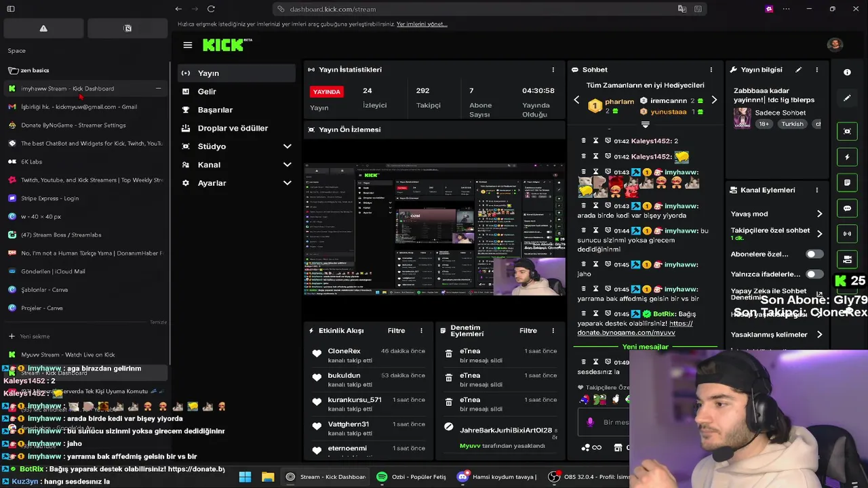
Task: Toggle the chat bubble widget in right rail
Action: coord(847,208)
